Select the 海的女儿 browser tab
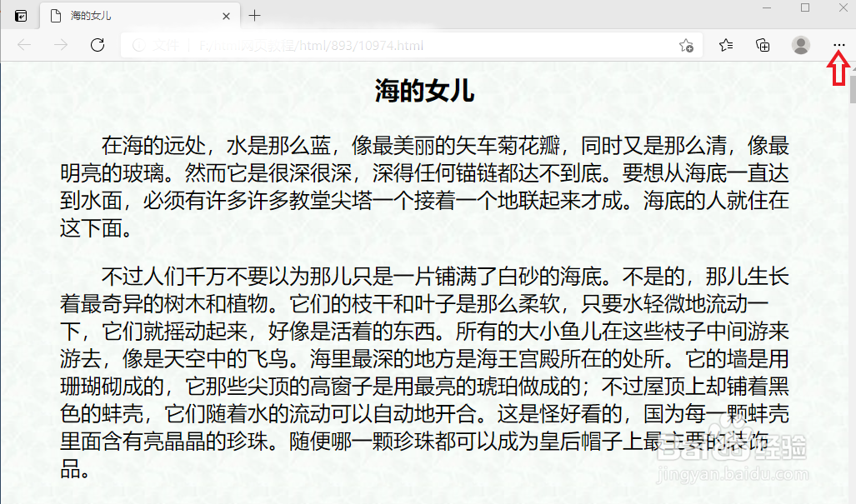The width and height of the screenshot is (856, 504). pos(140,16)
